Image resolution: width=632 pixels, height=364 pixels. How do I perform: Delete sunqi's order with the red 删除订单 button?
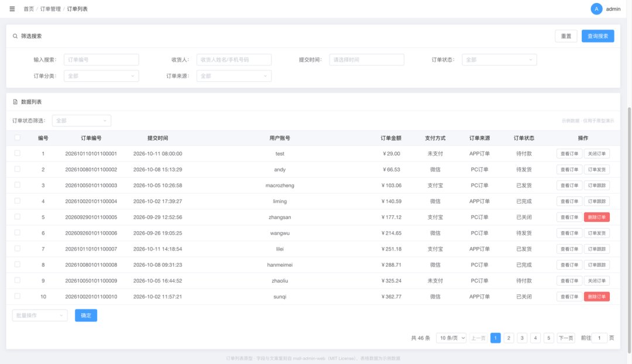596,297
